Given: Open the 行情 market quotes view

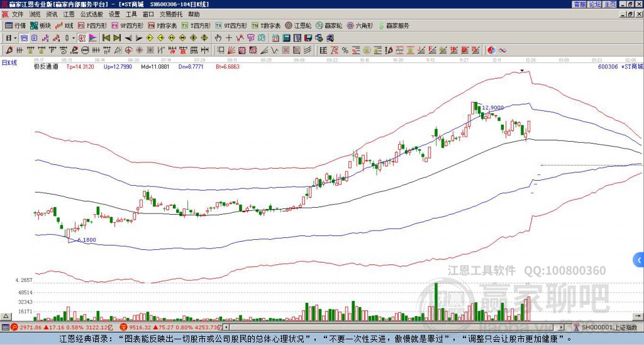Looking at the screenshot, I should tap(15, 25).
